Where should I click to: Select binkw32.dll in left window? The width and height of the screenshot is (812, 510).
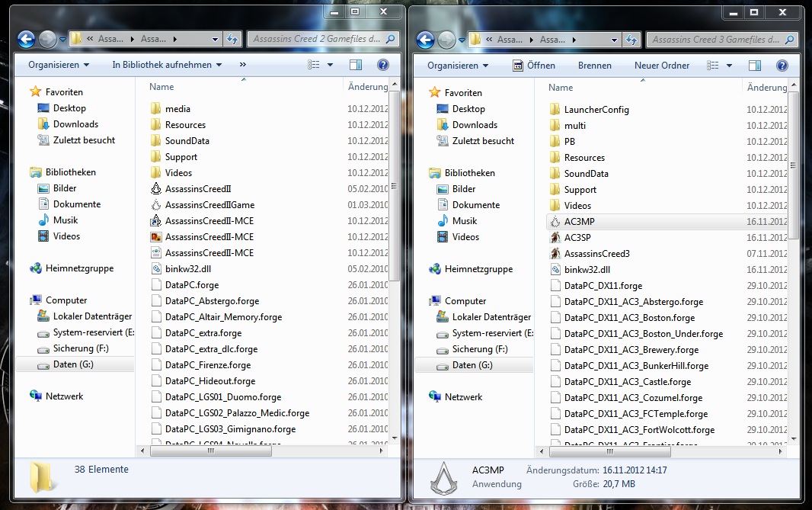pyautogui.click(x=181, y=269)
